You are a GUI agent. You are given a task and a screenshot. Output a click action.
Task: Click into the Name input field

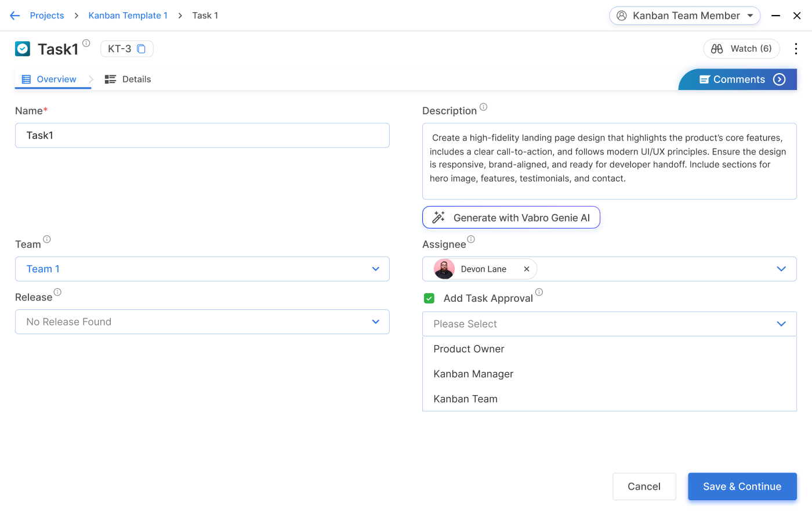[202, 135]
